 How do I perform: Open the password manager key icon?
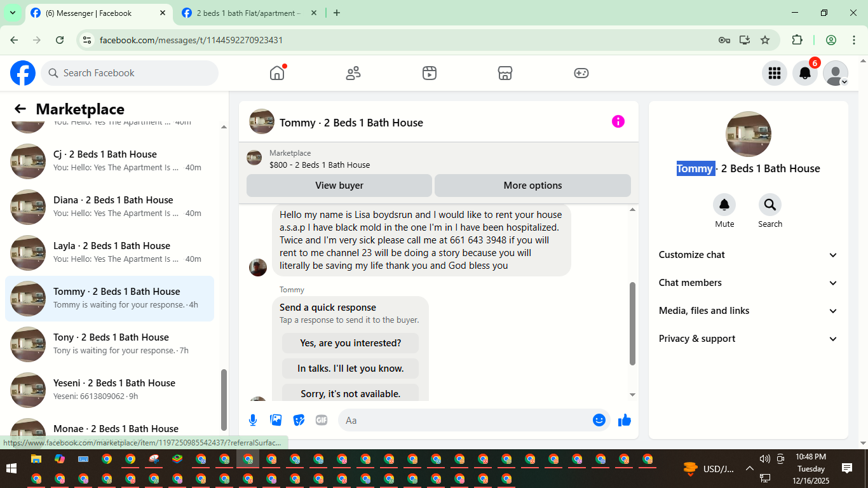pyautogui.click(x=724, y=40)
